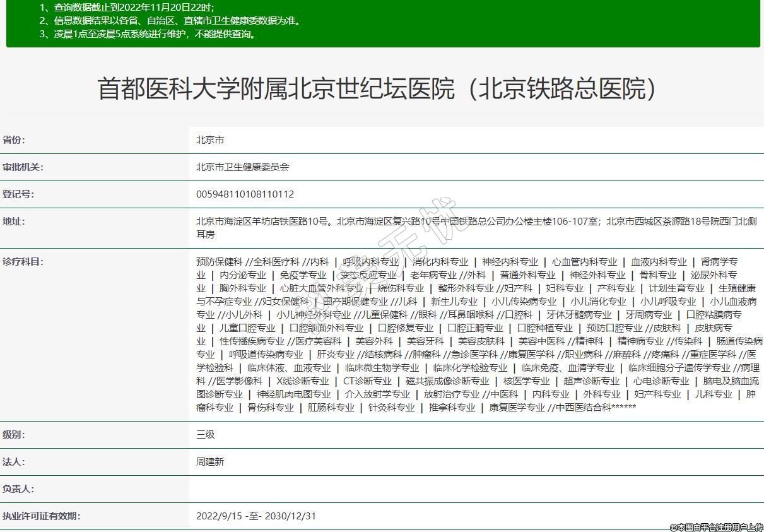Click the 级别 field label
This screenshot has height=532, width=764.
[14, 435]
